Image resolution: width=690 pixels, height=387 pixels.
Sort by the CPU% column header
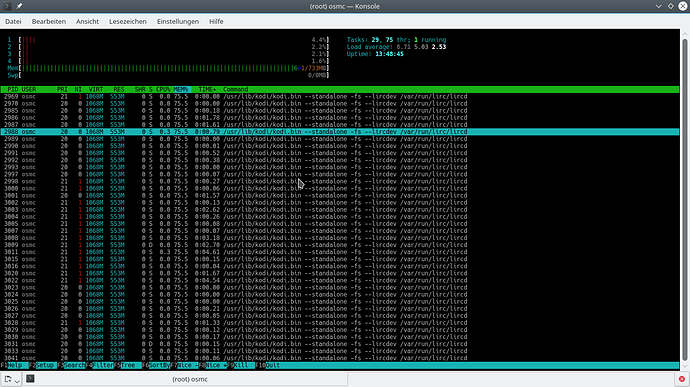point(163,89)
